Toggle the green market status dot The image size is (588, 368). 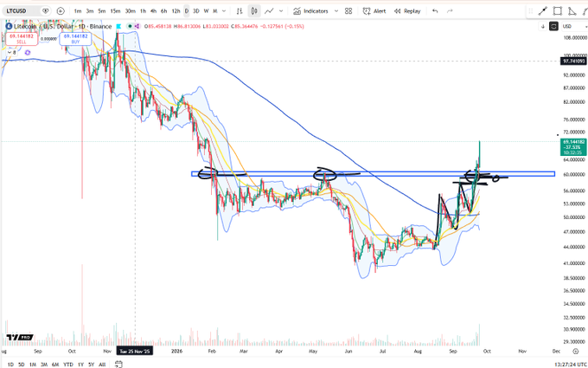pos(130,26)
